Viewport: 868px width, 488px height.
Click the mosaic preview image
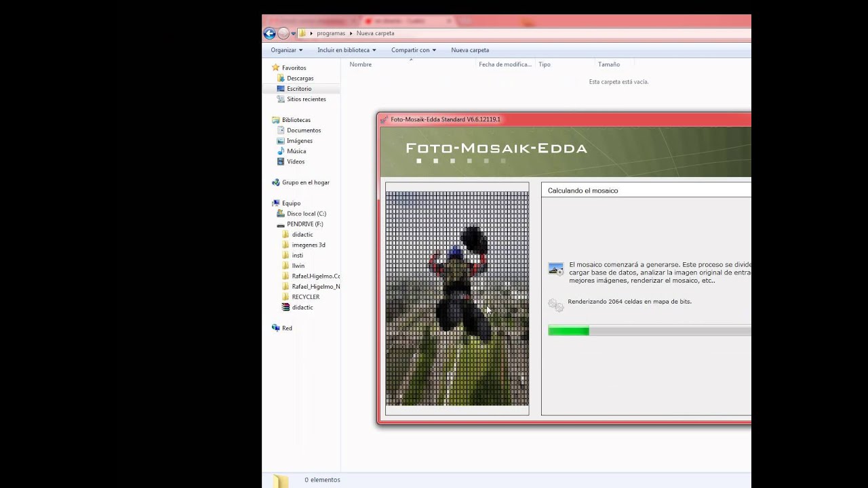pos(457,298)
